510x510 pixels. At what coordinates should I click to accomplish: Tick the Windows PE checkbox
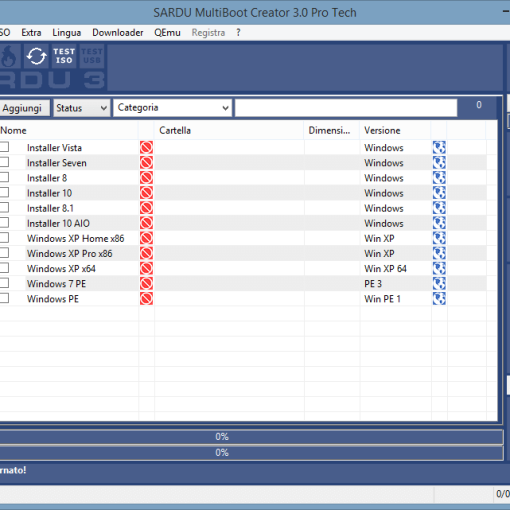(4, 298)
